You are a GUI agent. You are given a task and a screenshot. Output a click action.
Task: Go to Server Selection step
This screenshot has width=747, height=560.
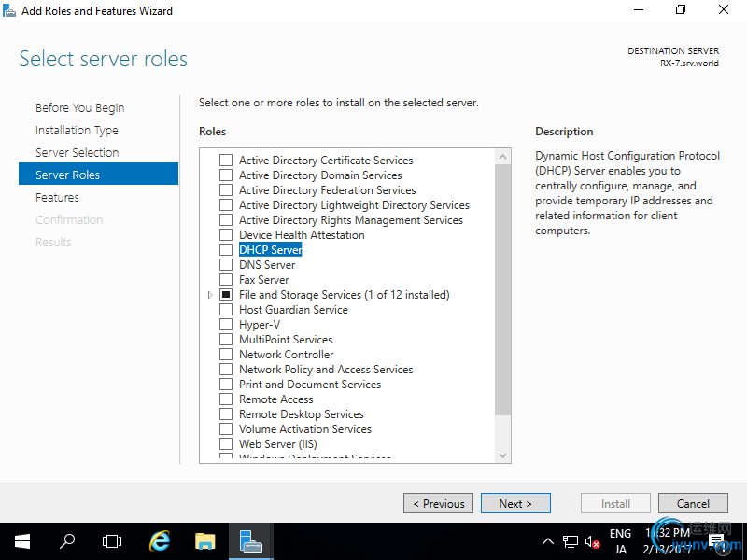(78, 152)
